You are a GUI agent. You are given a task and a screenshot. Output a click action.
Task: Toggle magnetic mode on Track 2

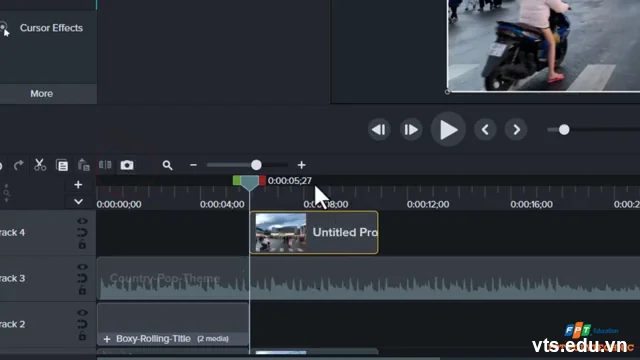(x=82, y=324)
